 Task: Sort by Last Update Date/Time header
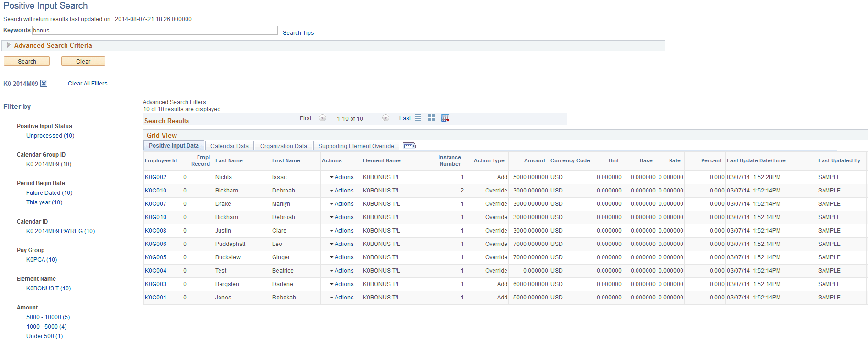756,160
